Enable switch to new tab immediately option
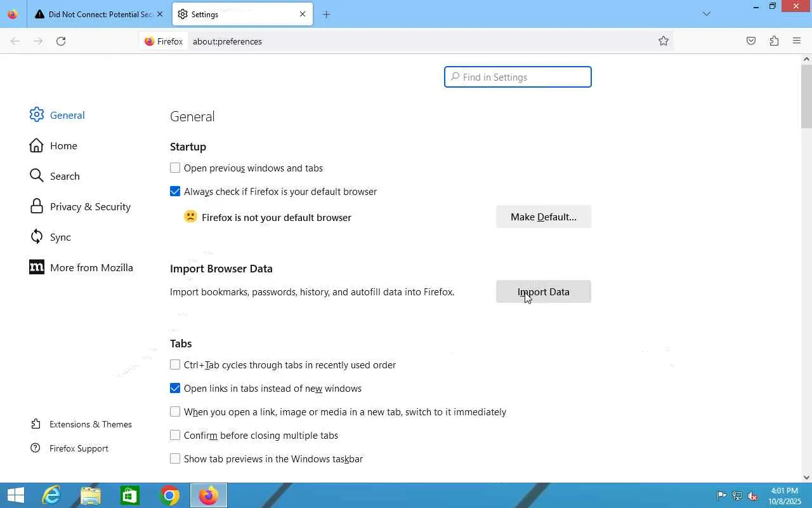Screen dimensions: 812x508 tap(175, 412)
